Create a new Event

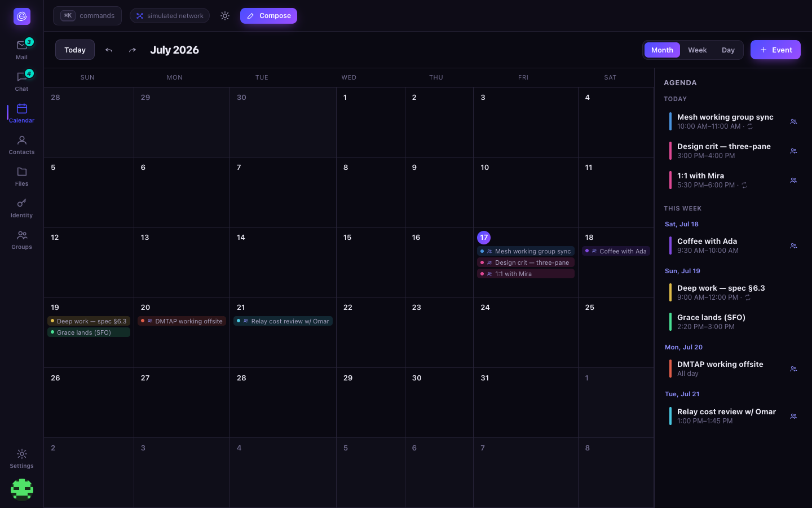click(775, 50)
